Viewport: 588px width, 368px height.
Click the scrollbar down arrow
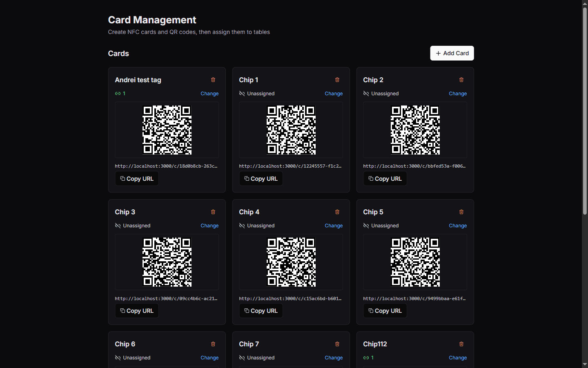tap(585, 364)
